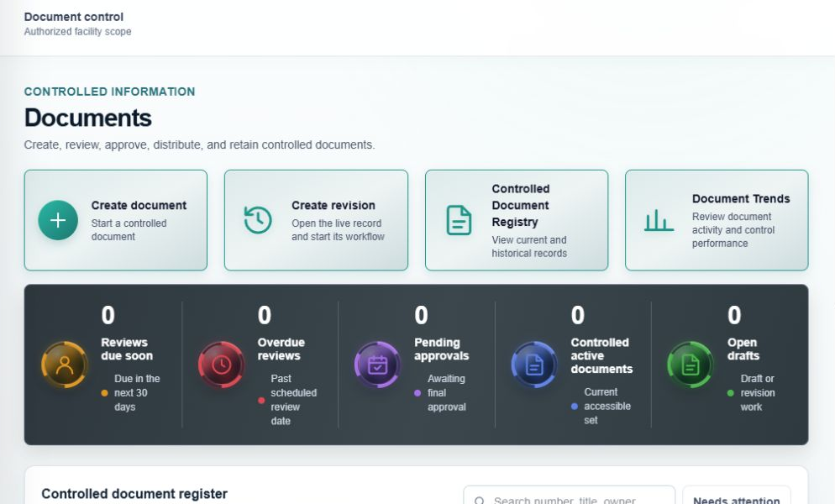Click the purple calendar Pending approvals icon
835x504 pixels.
tap(377, 365)
